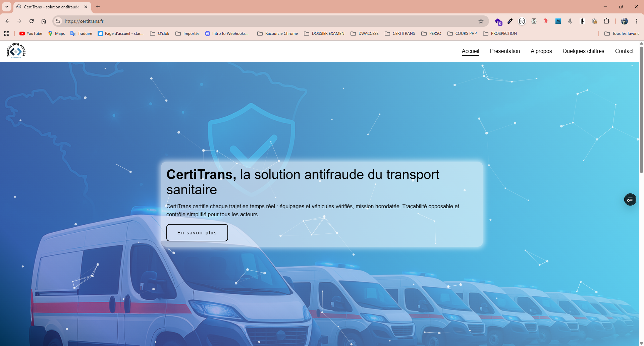
Task: Expand the Tous les favoris folder
Action: pyautogui.click(x=622, y=34)
